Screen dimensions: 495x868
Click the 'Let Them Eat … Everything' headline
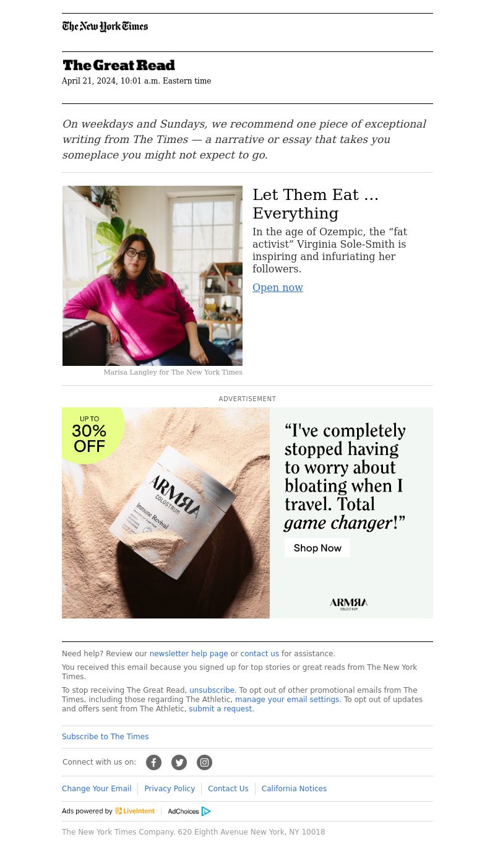(316, 204)
